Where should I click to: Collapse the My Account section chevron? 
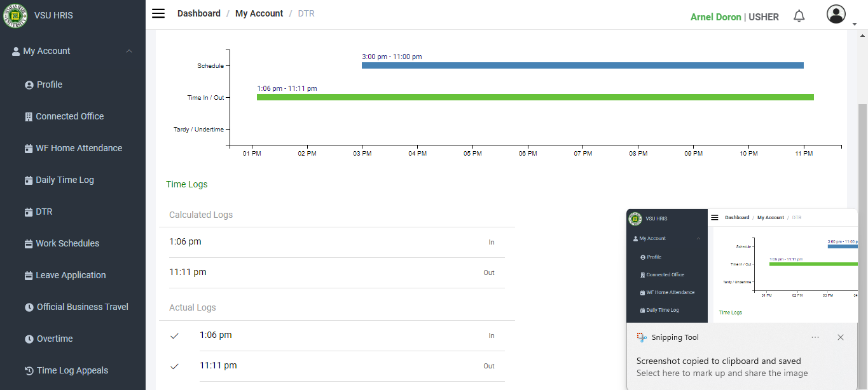(129, 51)
